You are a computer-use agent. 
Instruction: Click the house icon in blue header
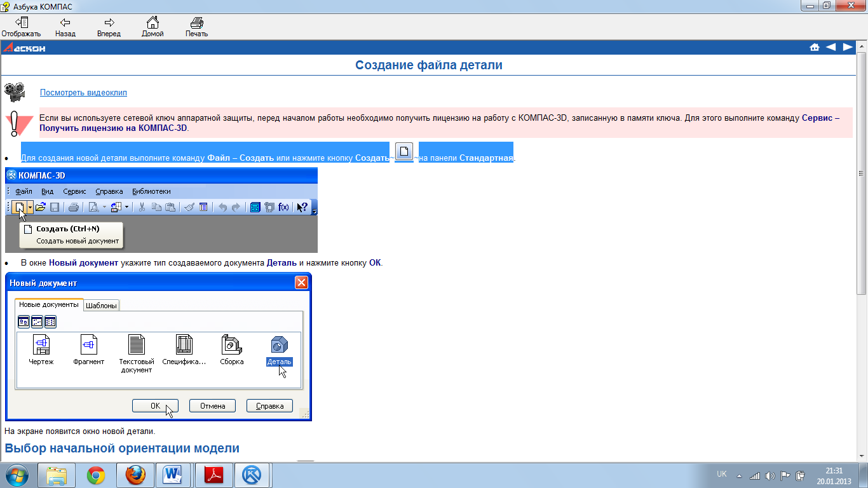point(815,47)
